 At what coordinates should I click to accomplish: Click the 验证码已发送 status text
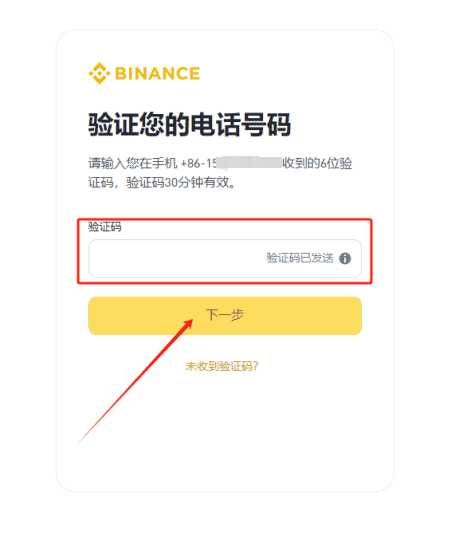300,258
